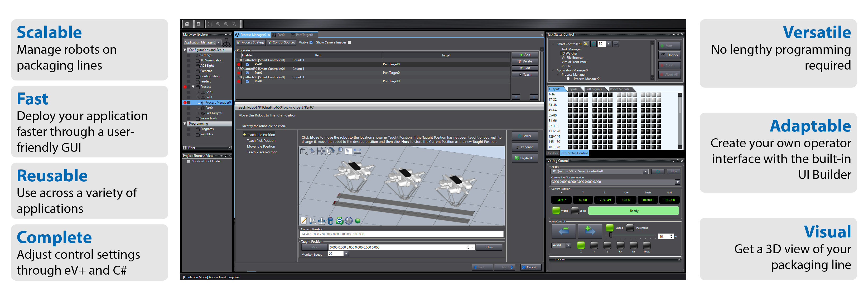Switch to the Part0 tab

click(279, 35)
